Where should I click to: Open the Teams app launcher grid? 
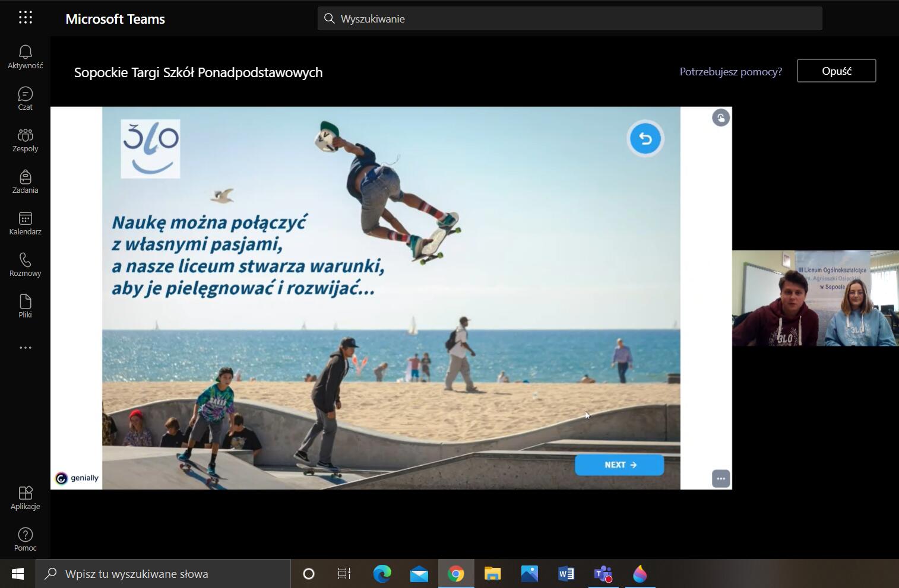point(26,18)
